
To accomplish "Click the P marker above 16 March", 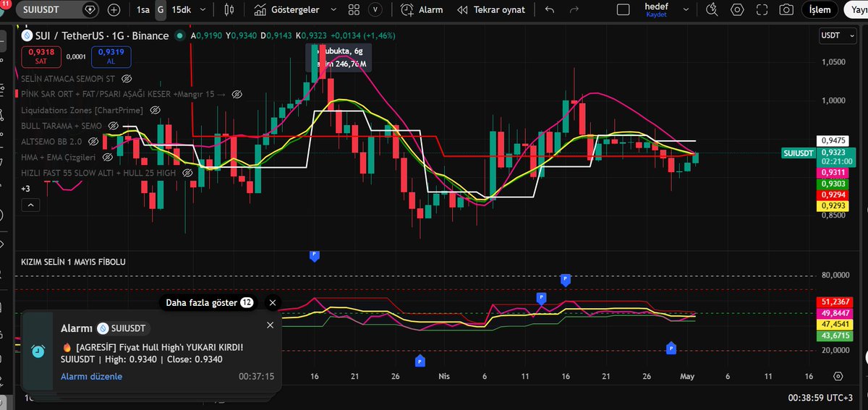I will pos(314,255).
